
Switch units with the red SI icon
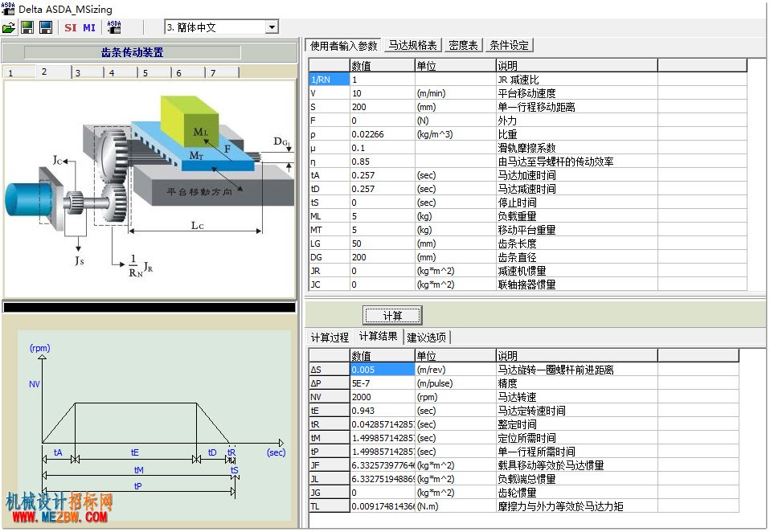(x=71, y=27)
